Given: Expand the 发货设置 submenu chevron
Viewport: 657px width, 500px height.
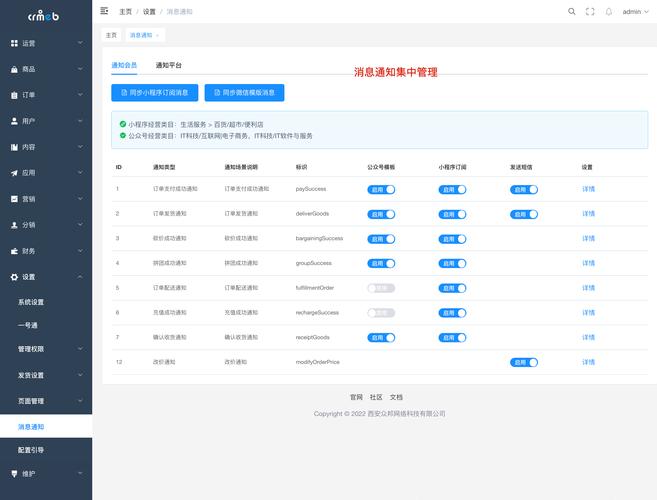Looking at the screenshot, I should point(80,375).
